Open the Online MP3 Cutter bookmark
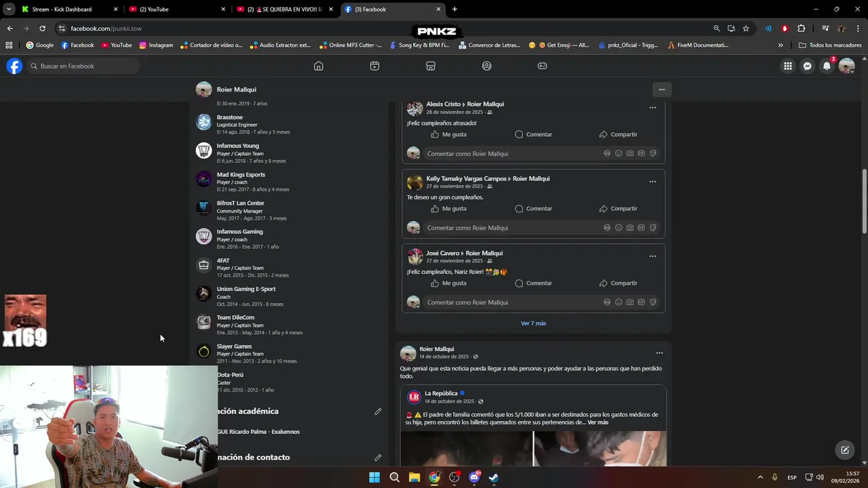This screenshot has width=868, height=488. (351, 45)
